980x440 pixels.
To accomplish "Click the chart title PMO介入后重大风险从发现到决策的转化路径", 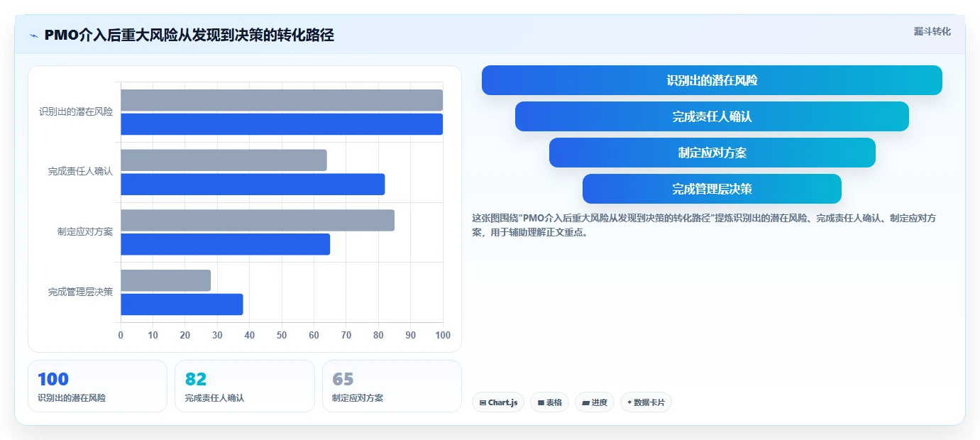I will pyautogui.click(x=189, y=35).
